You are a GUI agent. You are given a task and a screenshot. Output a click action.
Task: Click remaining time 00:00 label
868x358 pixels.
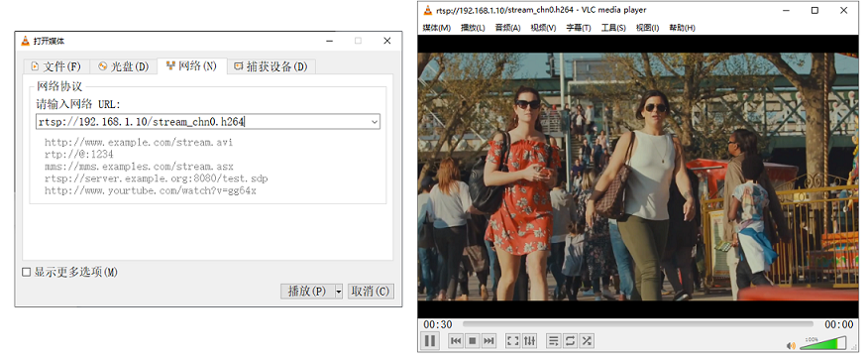click(839, 324)
